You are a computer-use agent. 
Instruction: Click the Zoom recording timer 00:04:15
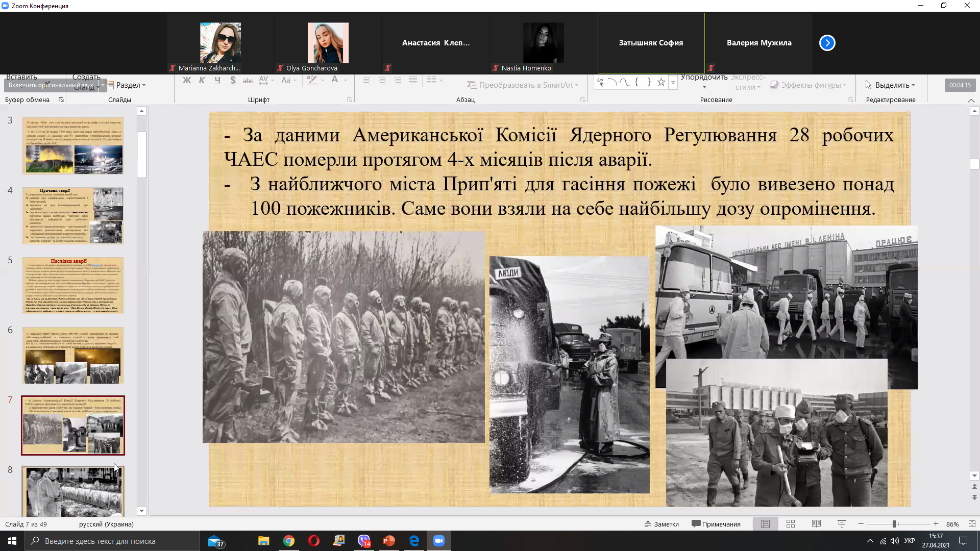(960, 85)
